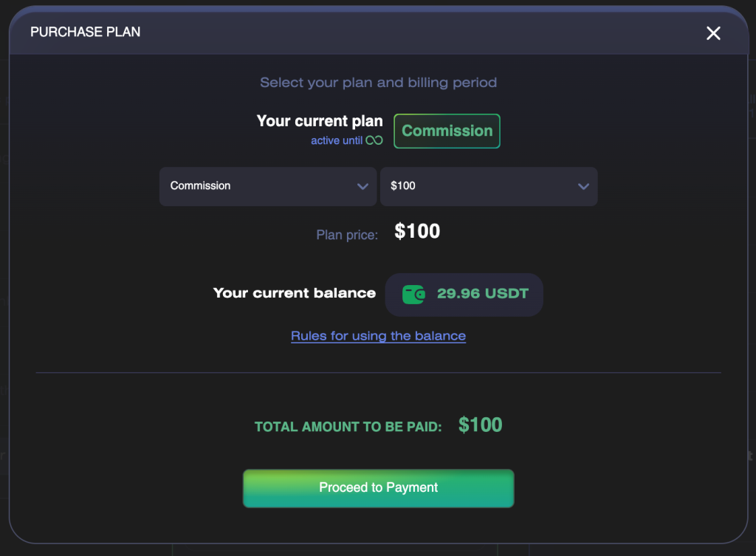Click Select your plan and billing period heading
This screenshot has height=556, width=756.
(x=379, y=83)
